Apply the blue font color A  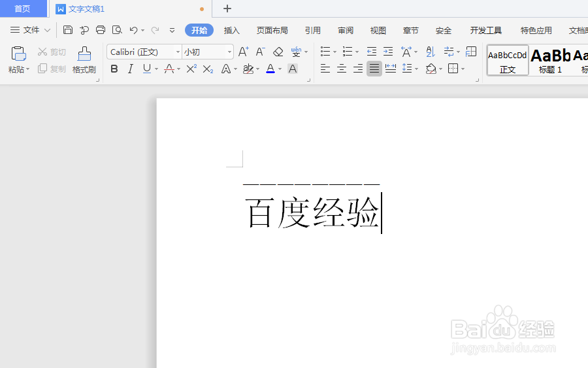pyautogui.click(x=270, y=69)
